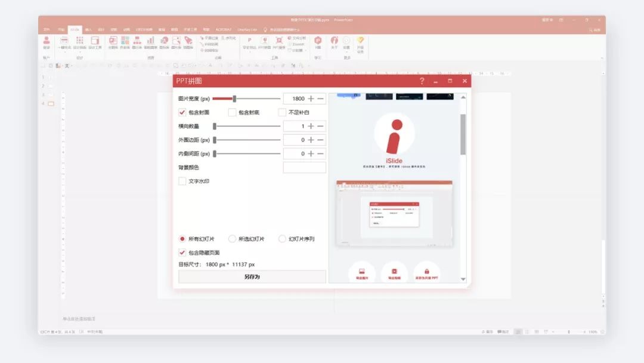Open the 主题库 theme library
The width and height of the screenshot is (644, 363).
[x=113, y=42]
